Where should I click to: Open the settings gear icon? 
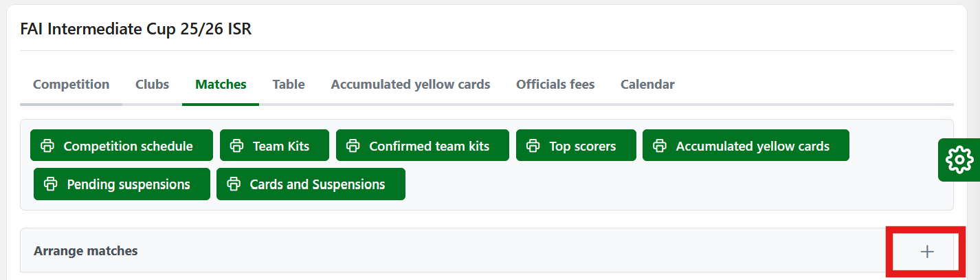click(959, 160)
